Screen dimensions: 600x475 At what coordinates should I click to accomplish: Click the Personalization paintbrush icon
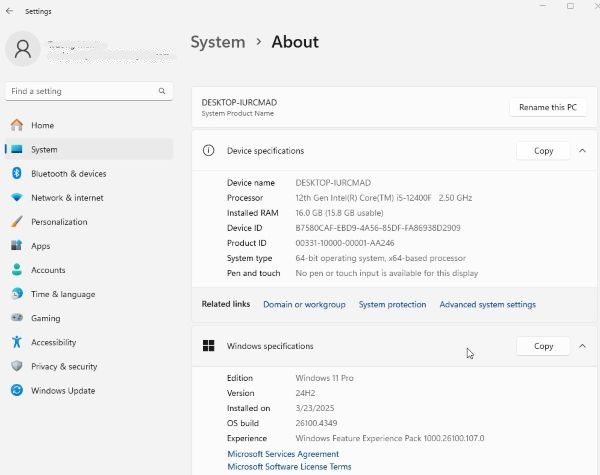17,222
